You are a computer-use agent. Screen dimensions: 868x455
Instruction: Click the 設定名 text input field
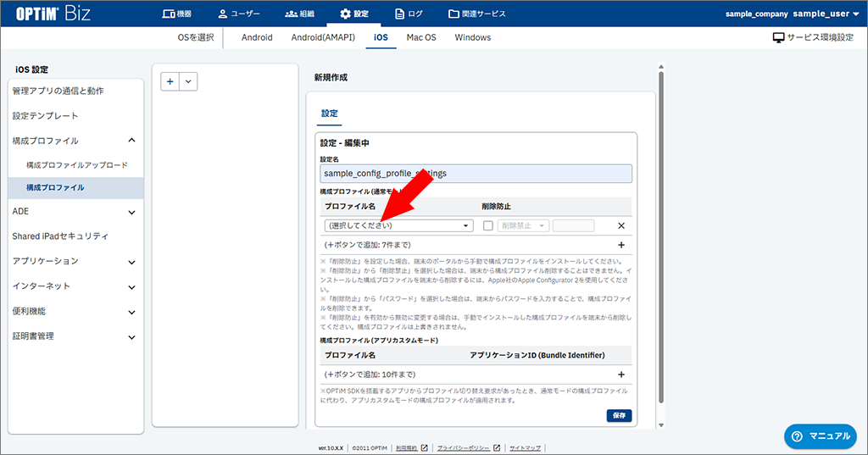tap(476, 174)
